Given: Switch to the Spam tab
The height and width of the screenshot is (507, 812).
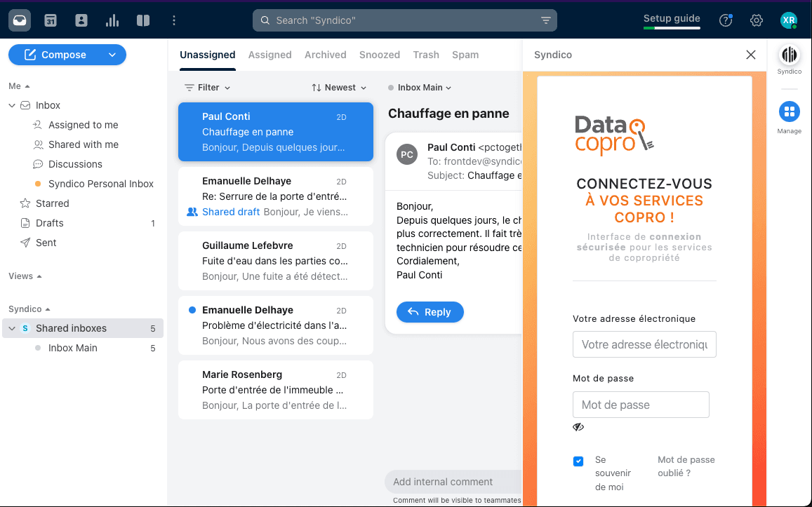Looking at the screenshot, I should [x=465, y=54].
